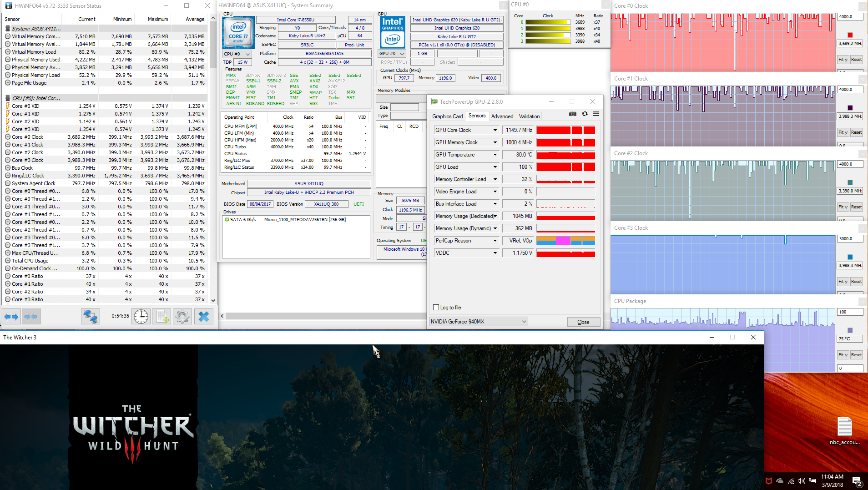
Task: Open the Wi-Fi network tray icon
Action: [791, 481]
